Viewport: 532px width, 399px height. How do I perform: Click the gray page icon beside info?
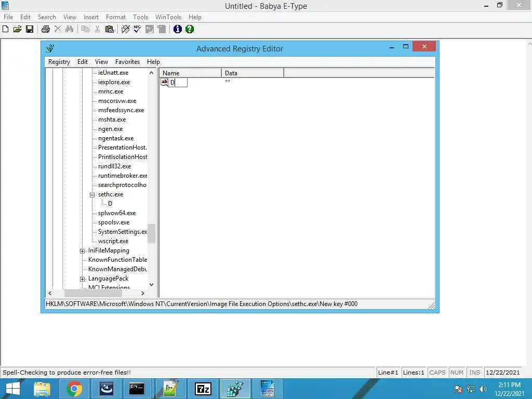pos(162,29)
